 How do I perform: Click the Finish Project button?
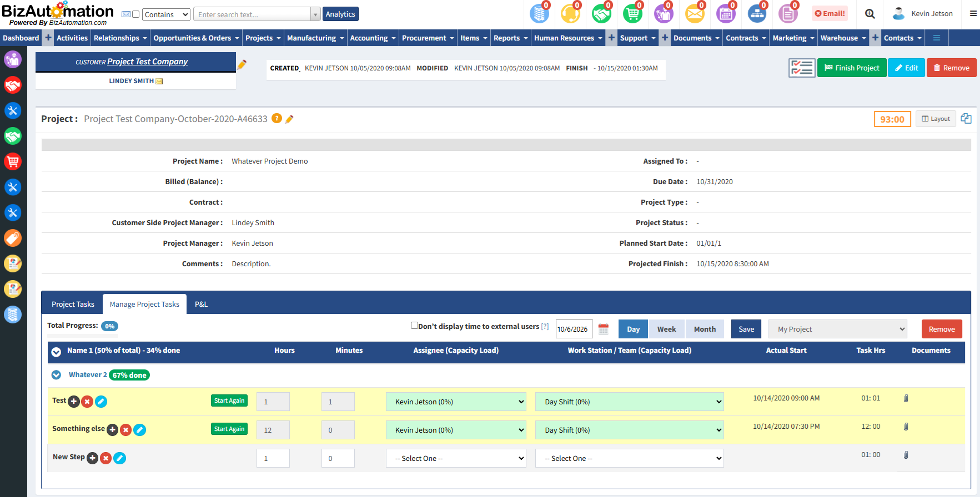[852, 68]
